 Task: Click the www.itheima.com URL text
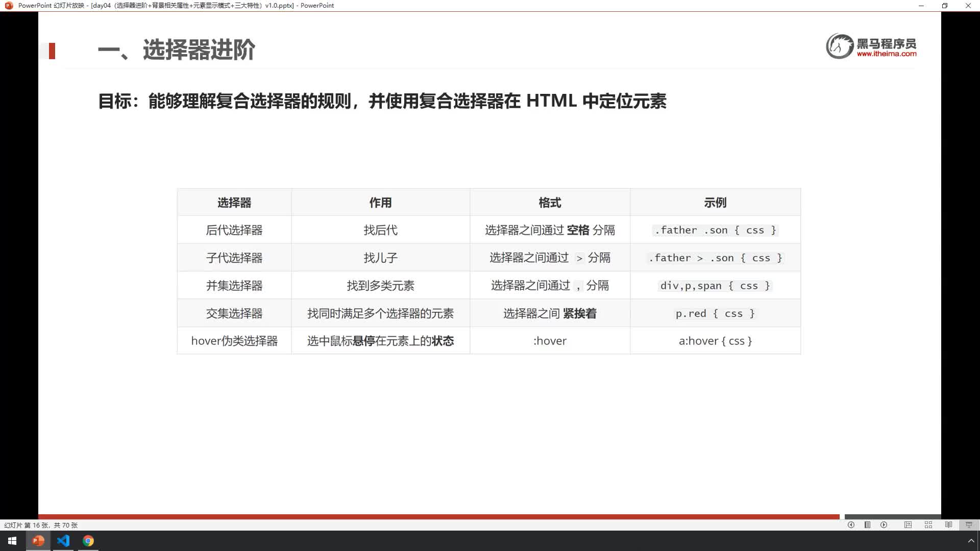[887, 54]
